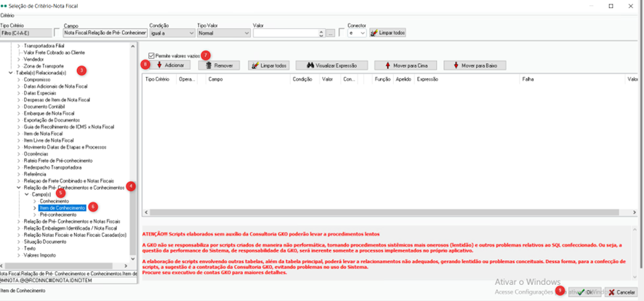Expand the Vendedor tree node arrow
The width and height of the screenshot is (644, 301).
point(18,59)
